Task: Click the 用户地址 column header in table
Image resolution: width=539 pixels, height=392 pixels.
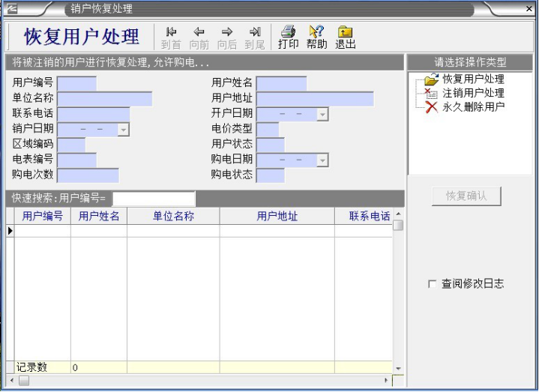Action: tap(277, 217)
